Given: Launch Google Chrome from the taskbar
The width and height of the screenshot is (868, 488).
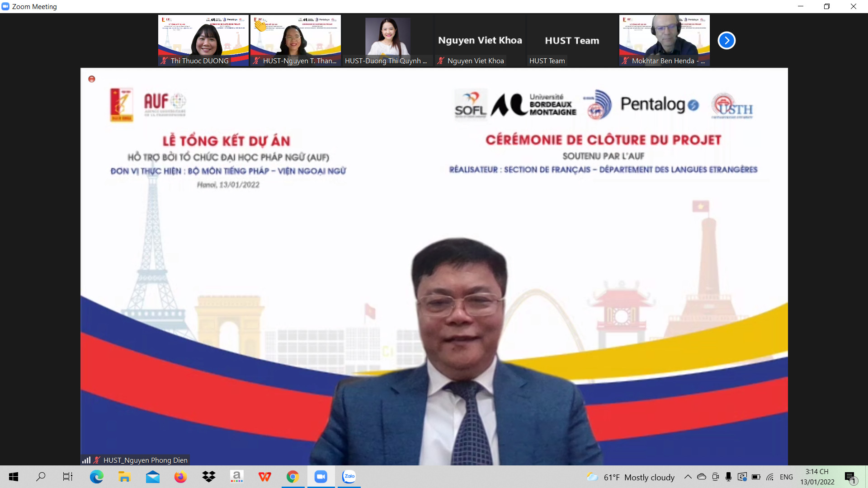Looking at the screenshot, I should pos(292,477).
